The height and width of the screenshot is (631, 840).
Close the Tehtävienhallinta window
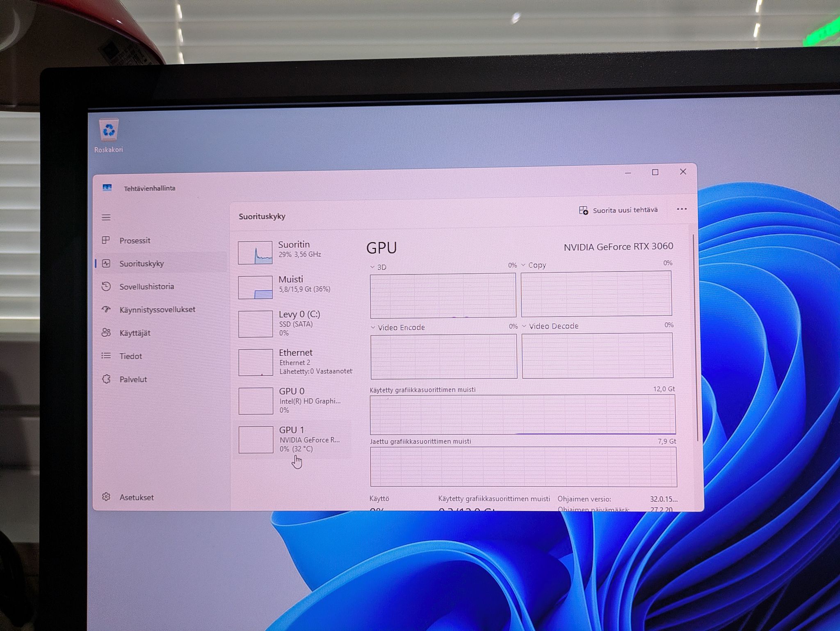click(683, 171)
